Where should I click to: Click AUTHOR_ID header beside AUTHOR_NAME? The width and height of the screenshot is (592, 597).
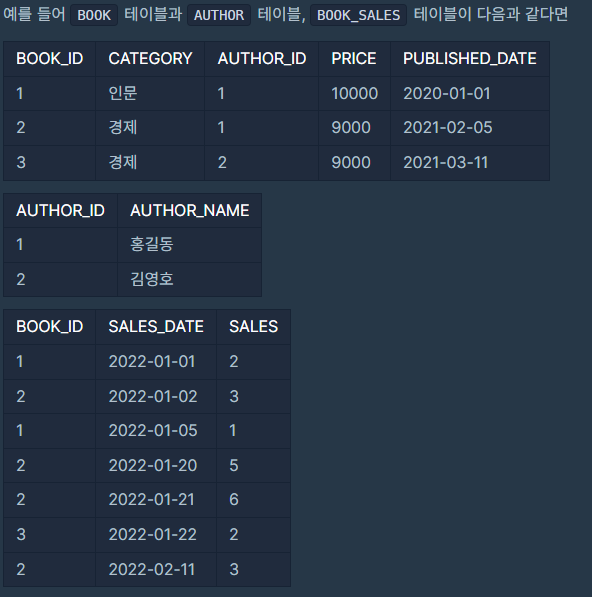(60, 211)
